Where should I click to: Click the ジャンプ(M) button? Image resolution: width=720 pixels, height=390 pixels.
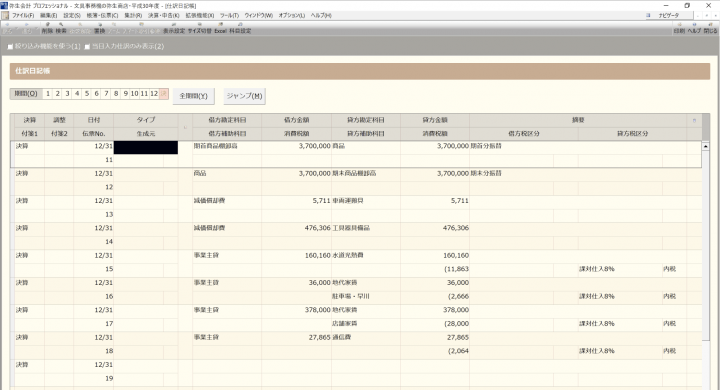[x=244, y=96]
